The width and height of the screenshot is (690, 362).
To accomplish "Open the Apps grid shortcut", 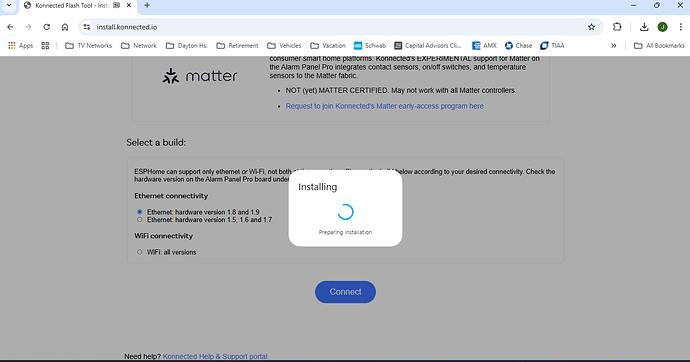I will (x=20, y=45).
